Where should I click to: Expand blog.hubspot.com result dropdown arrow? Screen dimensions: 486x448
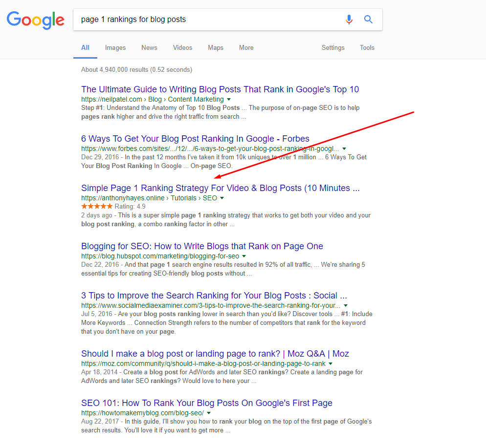click(244, 256)
